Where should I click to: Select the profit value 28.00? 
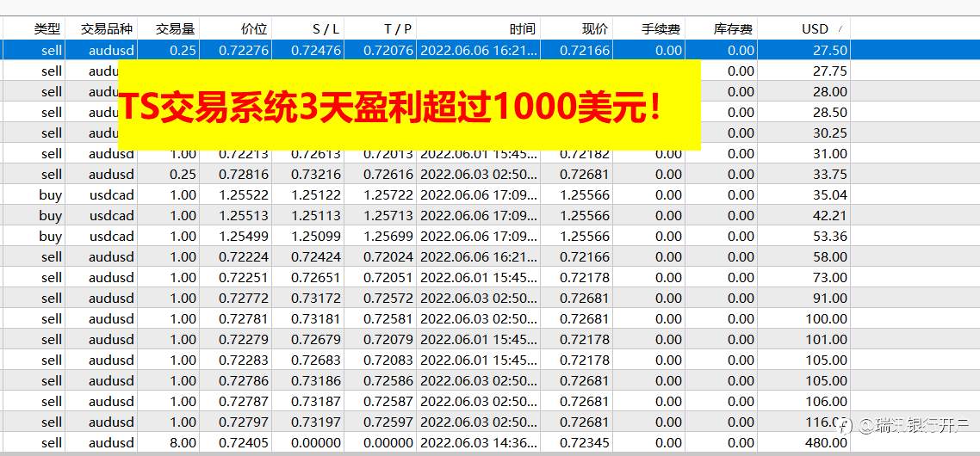[x=830, y=92]
